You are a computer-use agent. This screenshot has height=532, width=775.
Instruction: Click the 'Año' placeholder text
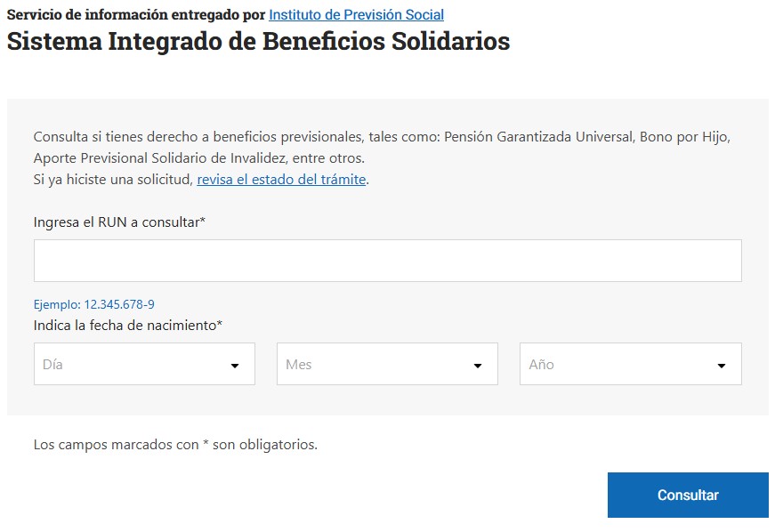541,365
